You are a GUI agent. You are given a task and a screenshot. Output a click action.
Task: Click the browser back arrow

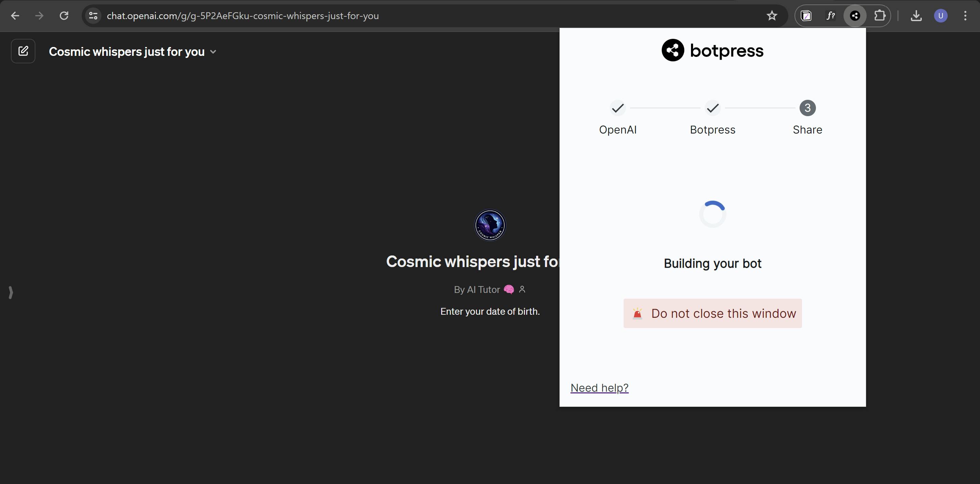[x=15, y=16]
